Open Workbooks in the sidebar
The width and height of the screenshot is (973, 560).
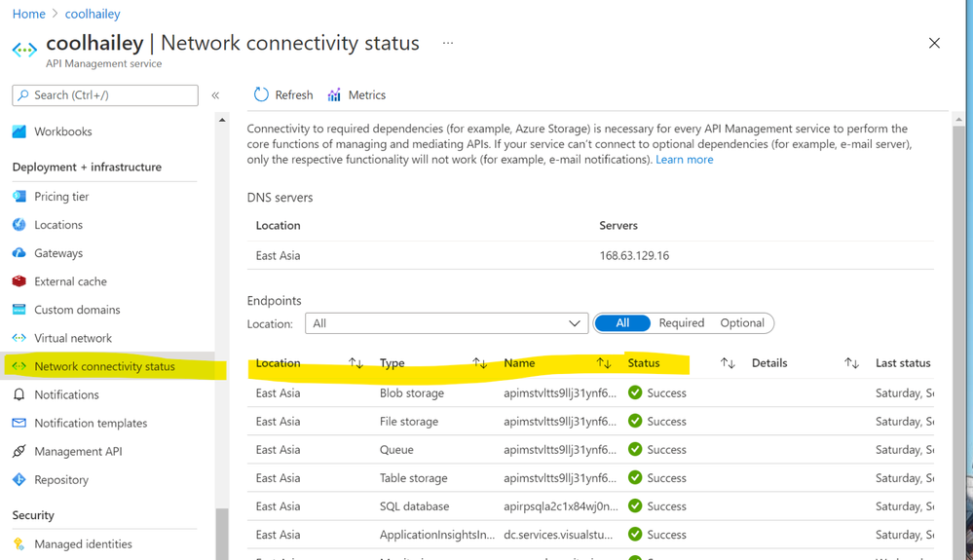click(63, 131)
